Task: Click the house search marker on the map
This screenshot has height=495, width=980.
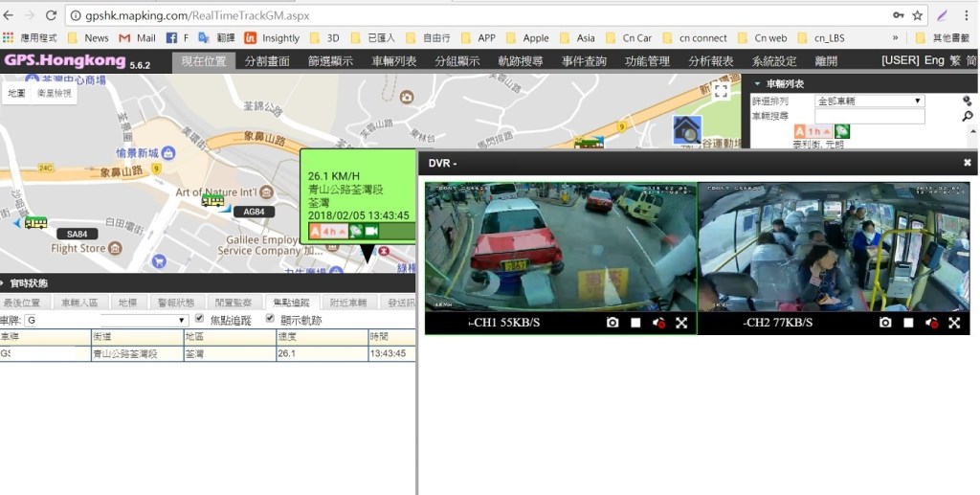Action: click(x=686, y=130)
